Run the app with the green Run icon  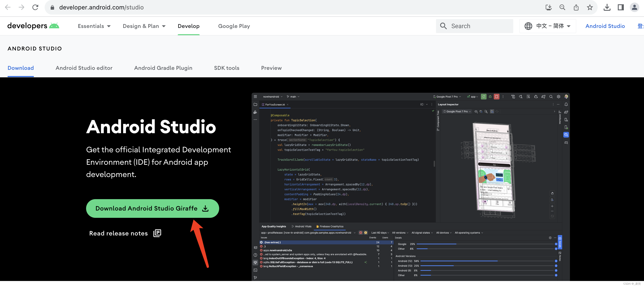[484, 96]
